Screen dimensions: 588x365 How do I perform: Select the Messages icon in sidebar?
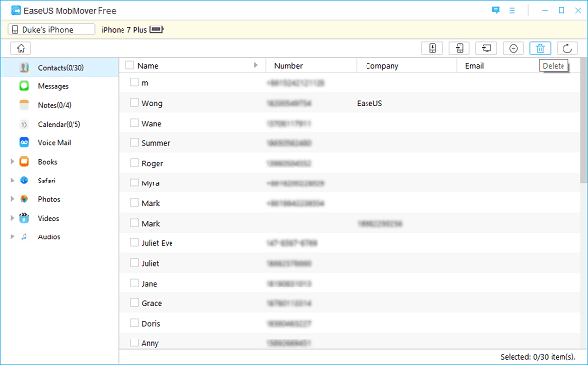click(x=24, y=86)
